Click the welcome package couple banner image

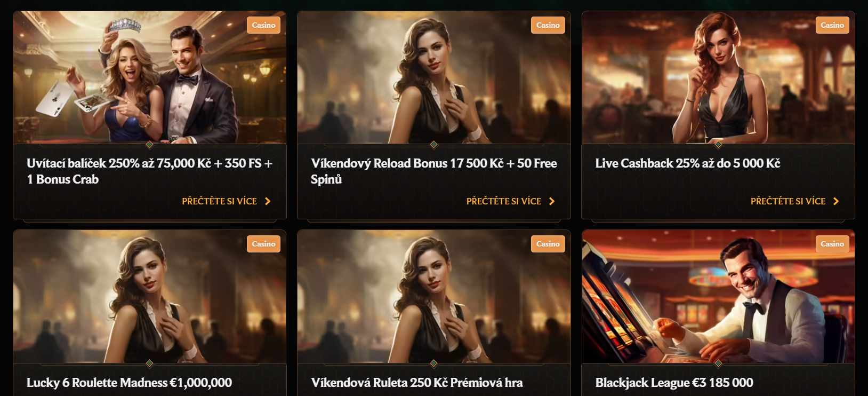tap(150, 78)
